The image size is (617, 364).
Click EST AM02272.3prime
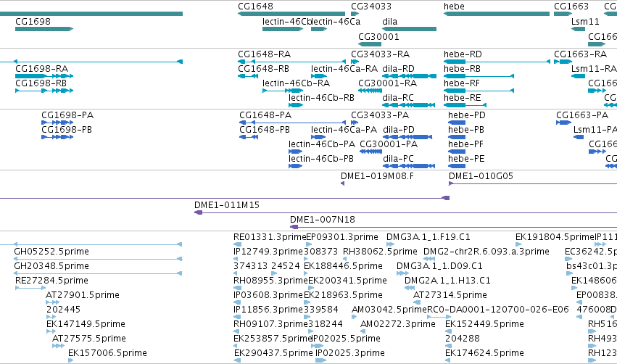tap(398, 324)
